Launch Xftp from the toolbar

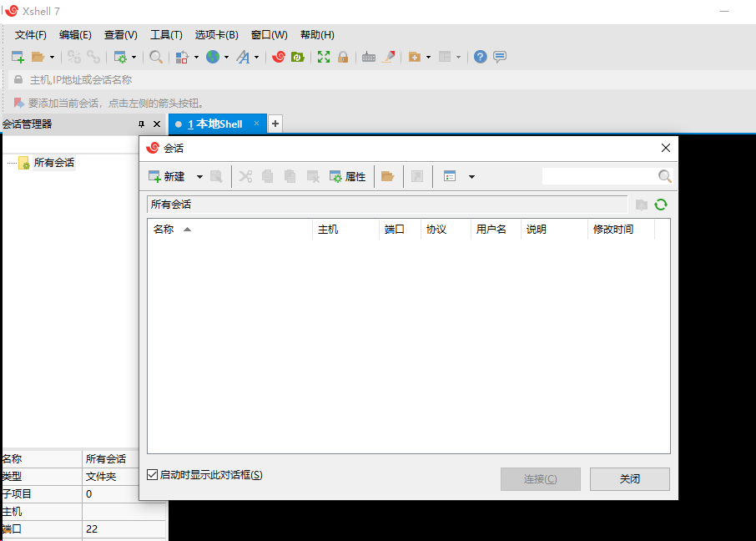(x=299, y=57)
